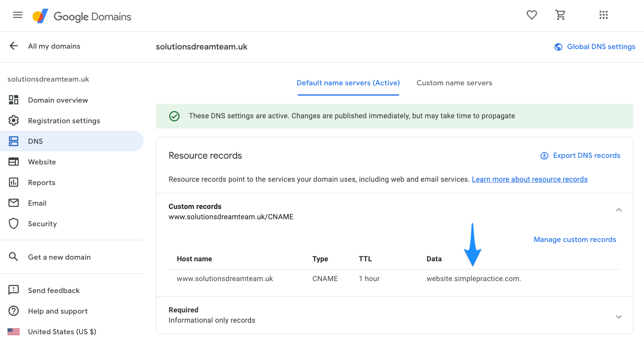The image size is (644, 340).
Task: Click the Registration settings gear icon
Action: [x=14, y=120]
